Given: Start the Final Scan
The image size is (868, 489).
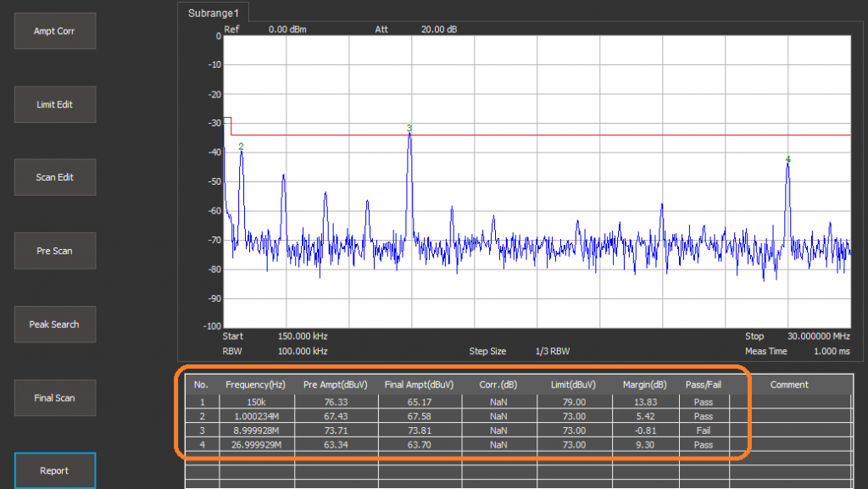Looking at the screenshot, I should tap(54, 397).
